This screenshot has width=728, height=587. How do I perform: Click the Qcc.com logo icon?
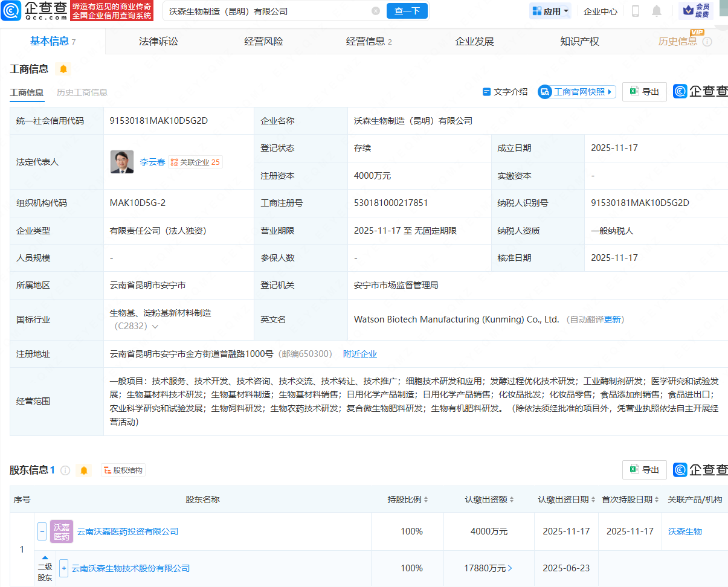point(11,11)
